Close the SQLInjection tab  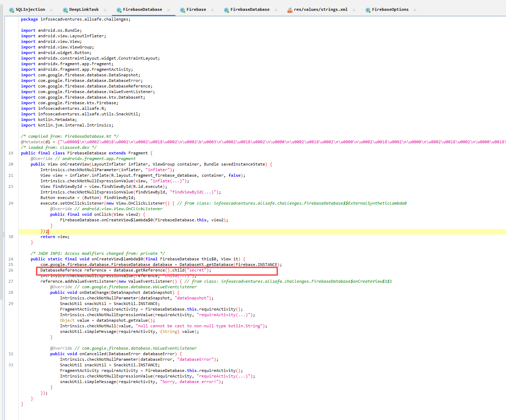(x=51, y=10)
